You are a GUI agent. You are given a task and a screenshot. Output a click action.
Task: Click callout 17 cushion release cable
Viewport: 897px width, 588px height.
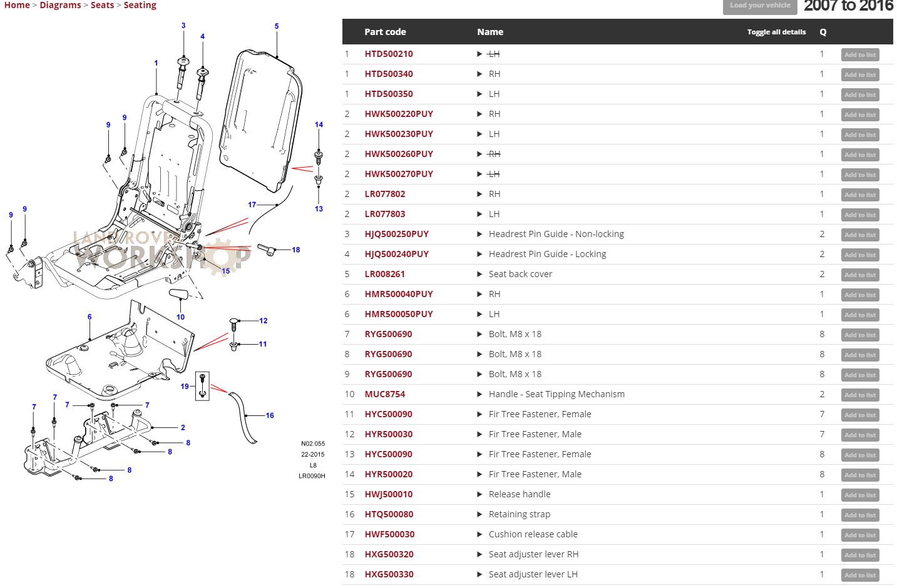tap(252, 205)
